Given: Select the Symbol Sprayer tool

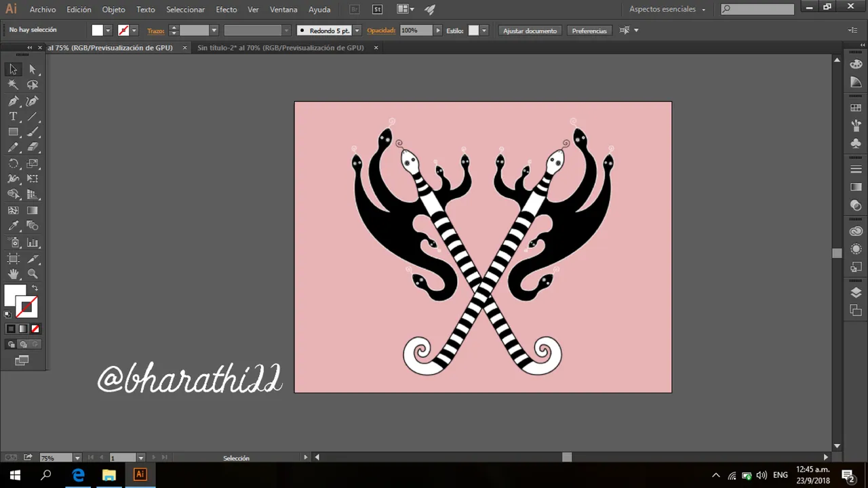Looking at the screenshot, I should (13, 242).
